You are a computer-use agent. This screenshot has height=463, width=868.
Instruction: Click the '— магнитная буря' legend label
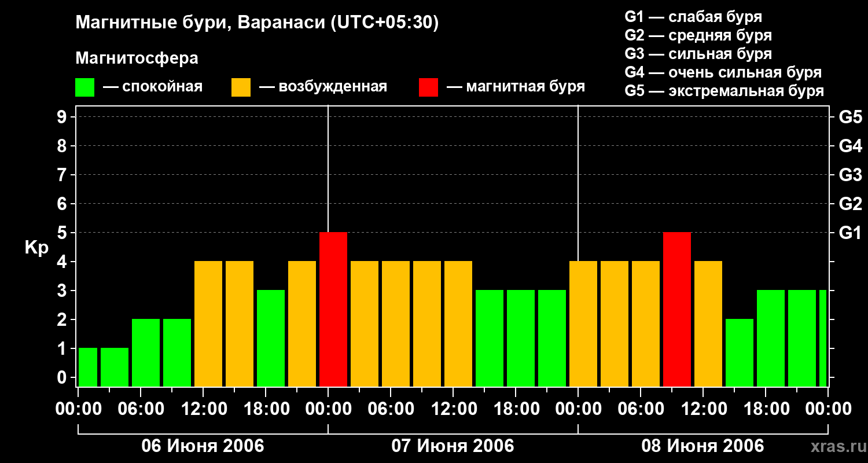click(x=516, y=87)
